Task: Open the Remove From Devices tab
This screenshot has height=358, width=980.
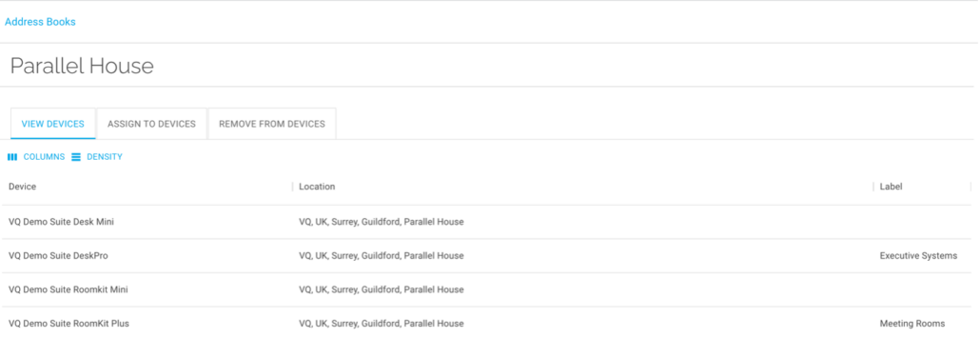Action: pyautogui.click(x=272, y=124)
